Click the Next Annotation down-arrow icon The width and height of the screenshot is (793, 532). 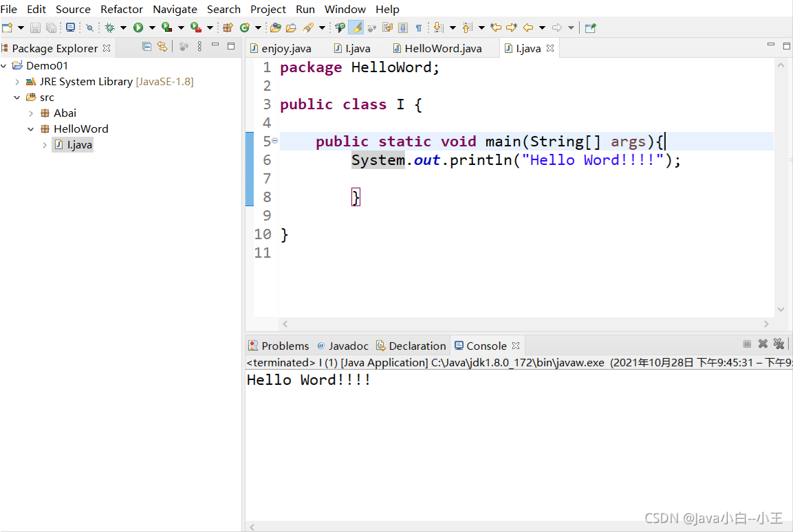439,27
